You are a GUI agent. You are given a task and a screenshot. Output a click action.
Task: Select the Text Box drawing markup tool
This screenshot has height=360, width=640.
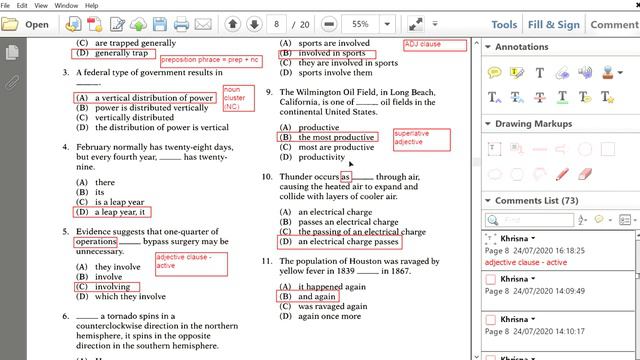(494, 149)
